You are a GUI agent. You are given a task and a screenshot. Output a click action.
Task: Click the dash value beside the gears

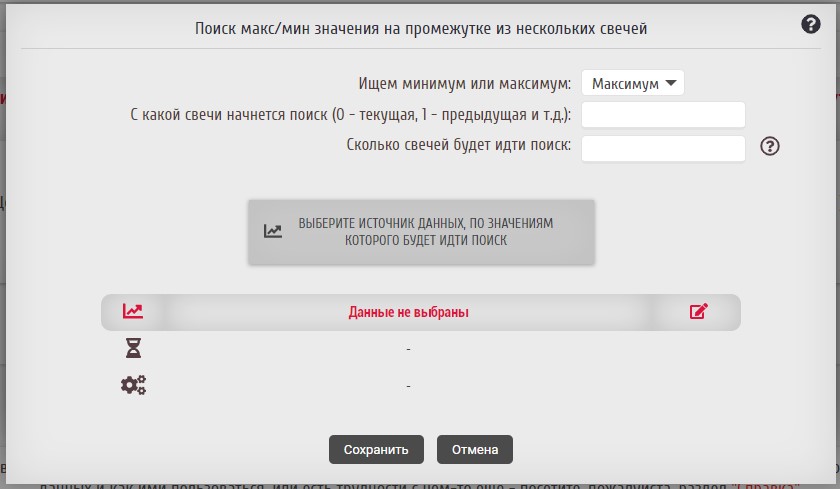point(408,385)
